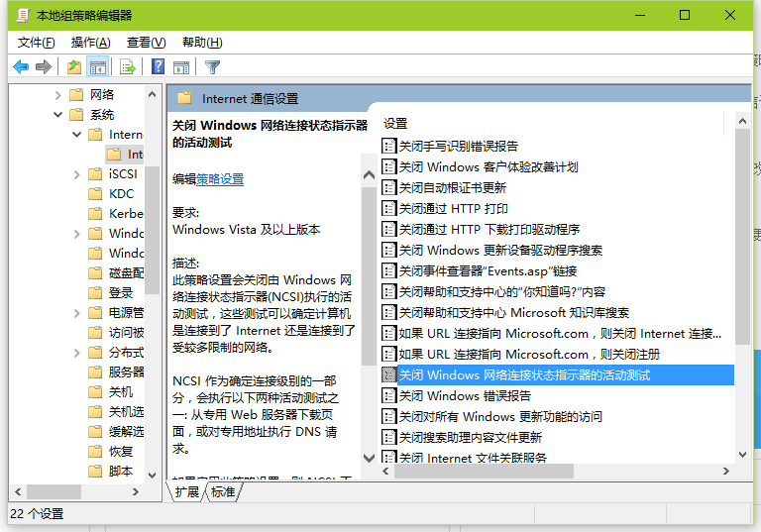Click the 设置 column header
Image resolution: width=761 pixels, height=532 pixels.
(396, 124)
